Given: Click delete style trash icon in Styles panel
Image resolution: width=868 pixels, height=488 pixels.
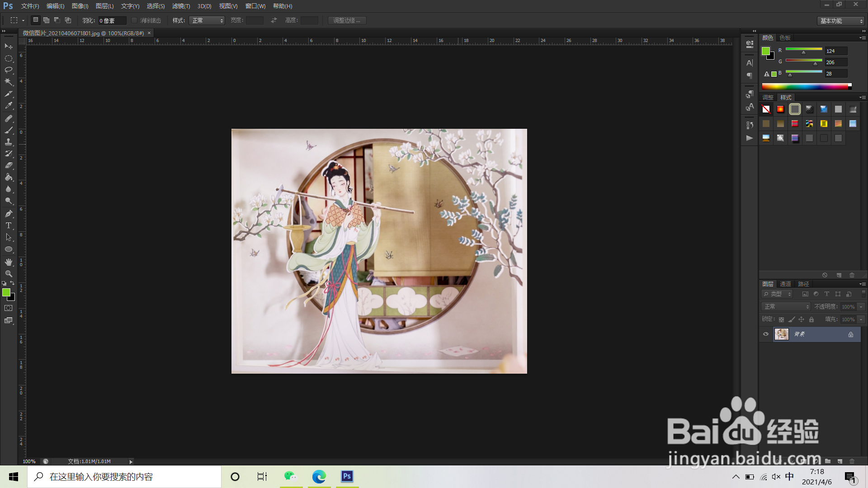Looking at the screenshot, I should pos(852,275).
